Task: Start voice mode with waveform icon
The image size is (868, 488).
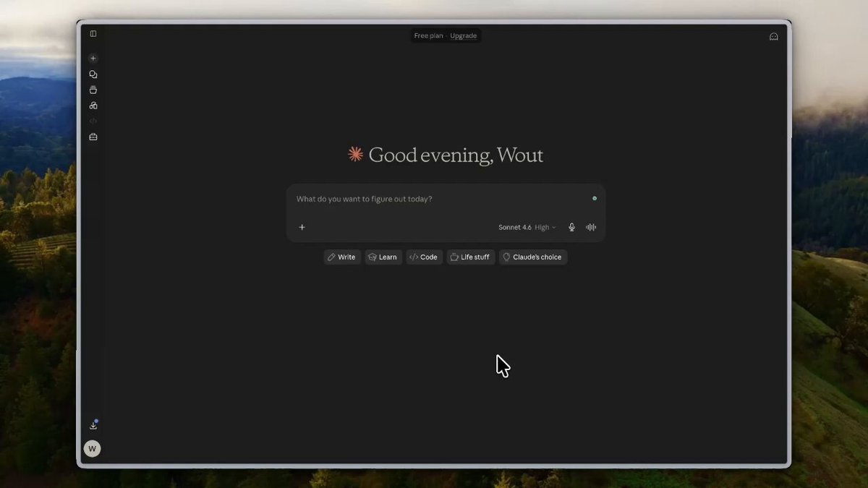Action: click(x=591, y=227)
